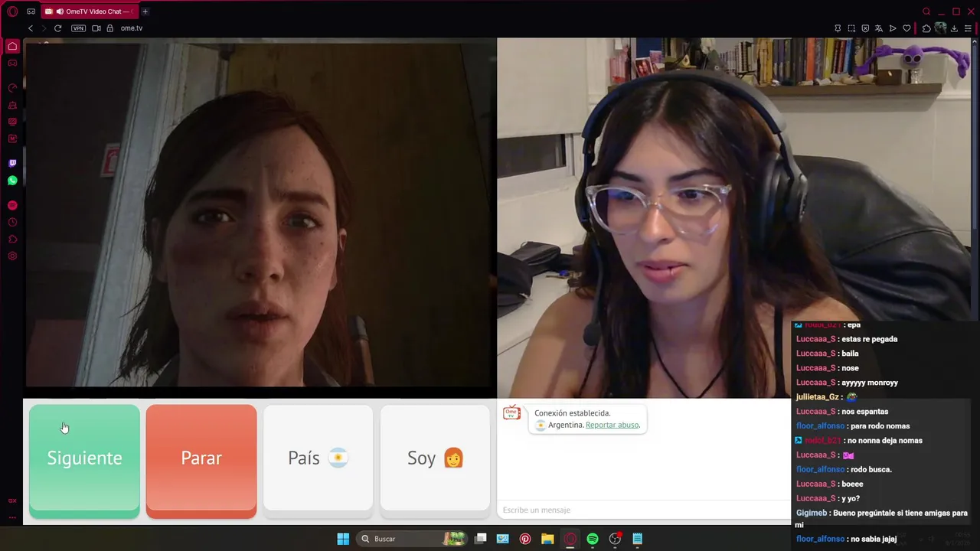This screenshot has width=980, height=551.
Task: Click the Parar button
Action: (x=201, y=461)
